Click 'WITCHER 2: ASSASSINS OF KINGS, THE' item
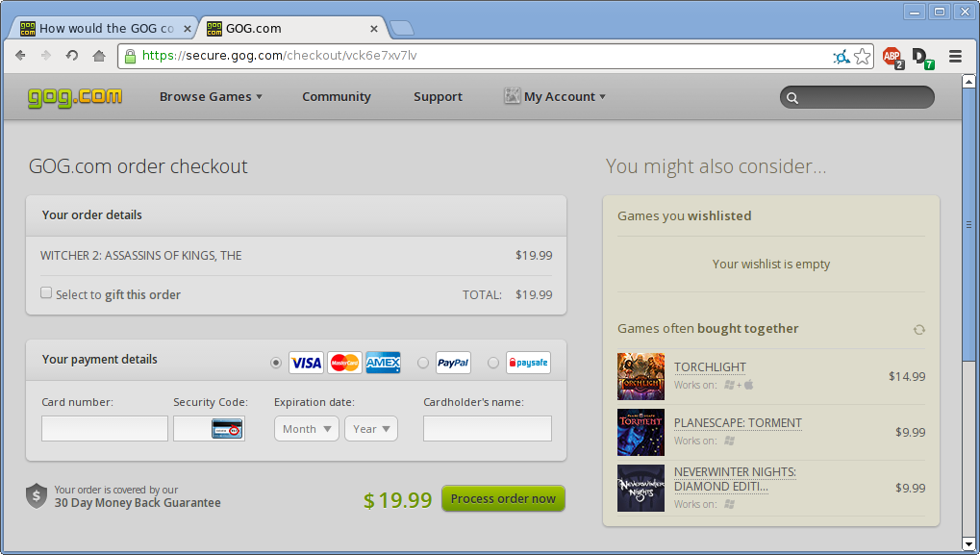The image size is (980, 555). point(140,256)
